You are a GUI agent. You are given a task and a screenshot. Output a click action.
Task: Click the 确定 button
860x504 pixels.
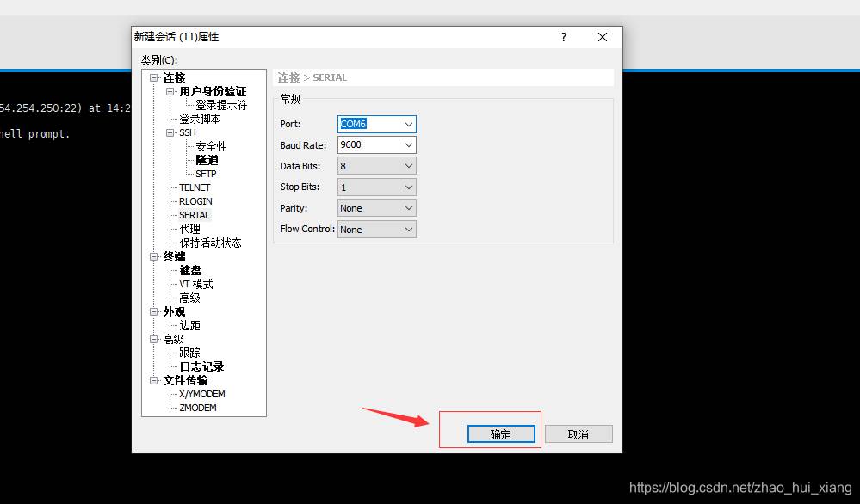click(x=501, y=433)
